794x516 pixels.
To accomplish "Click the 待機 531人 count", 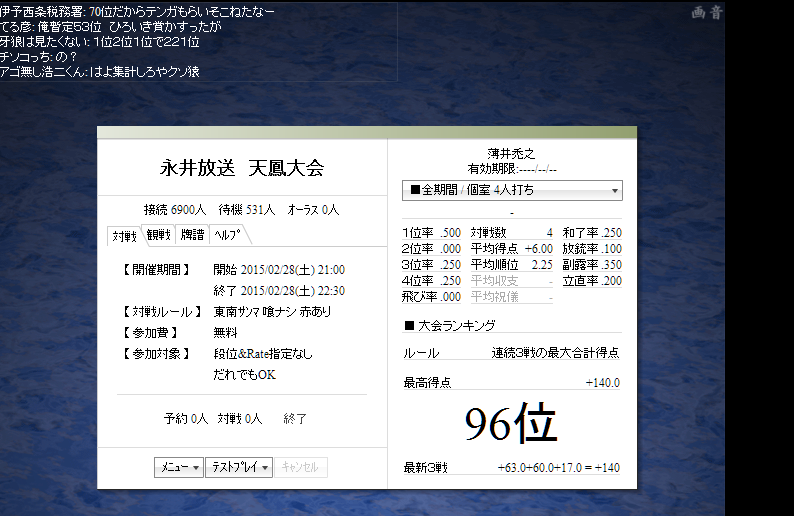I will click(x=247, y=210).
